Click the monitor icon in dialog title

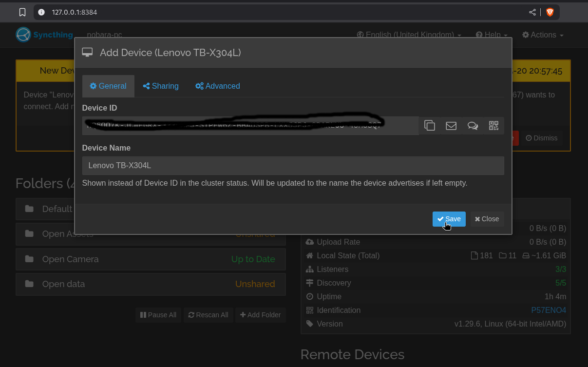pos(87,53)
